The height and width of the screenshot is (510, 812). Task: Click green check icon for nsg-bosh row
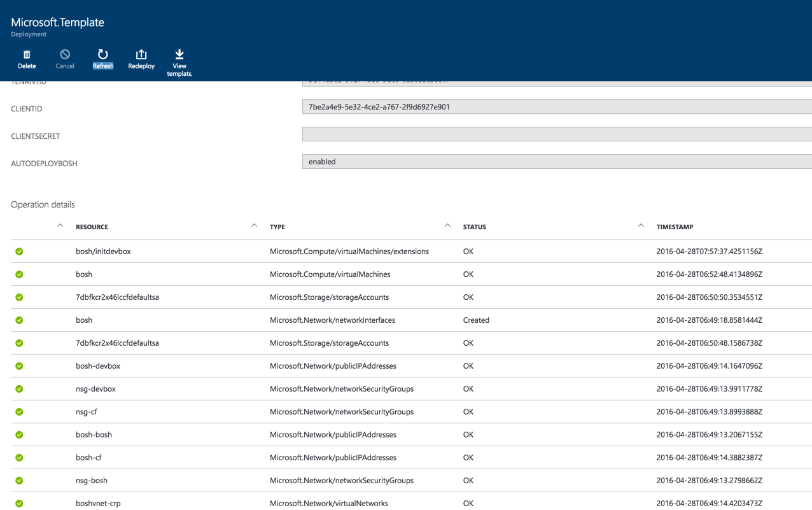pos(19,481)
